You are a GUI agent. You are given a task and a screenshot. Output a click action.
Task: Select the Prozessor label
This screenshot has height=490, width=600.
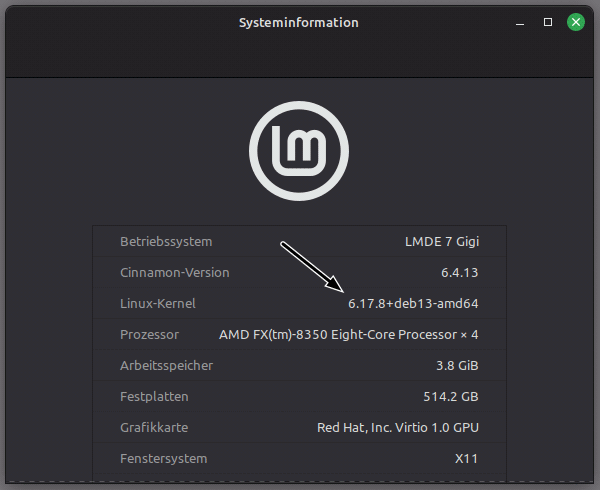[x=149, y=335]
